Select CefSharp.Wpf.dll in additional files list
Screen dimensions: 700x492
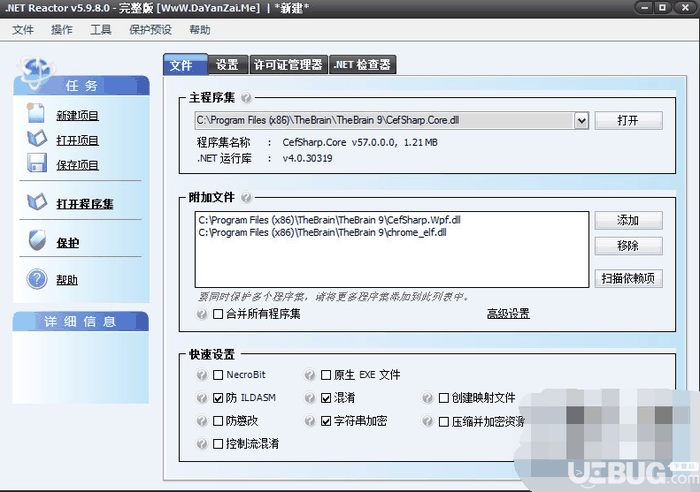tap(329, 220)
